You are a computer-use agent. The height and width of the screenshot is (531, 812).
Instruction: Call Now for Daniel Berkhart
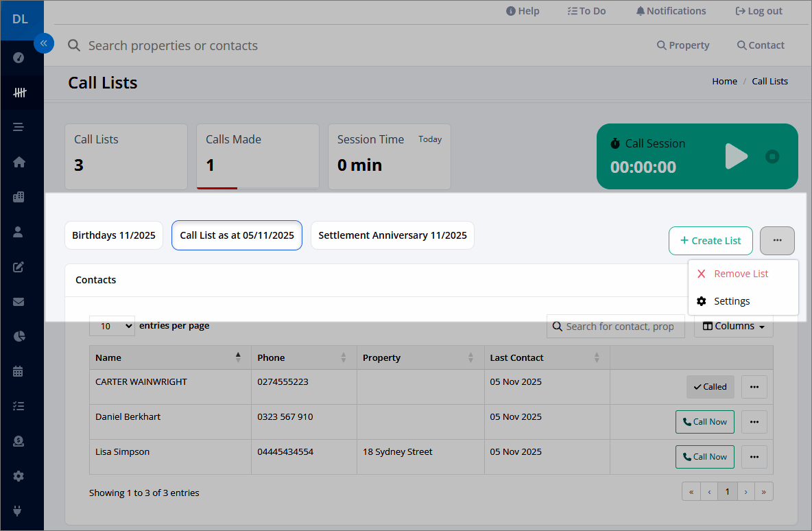[x=705, y=422]
